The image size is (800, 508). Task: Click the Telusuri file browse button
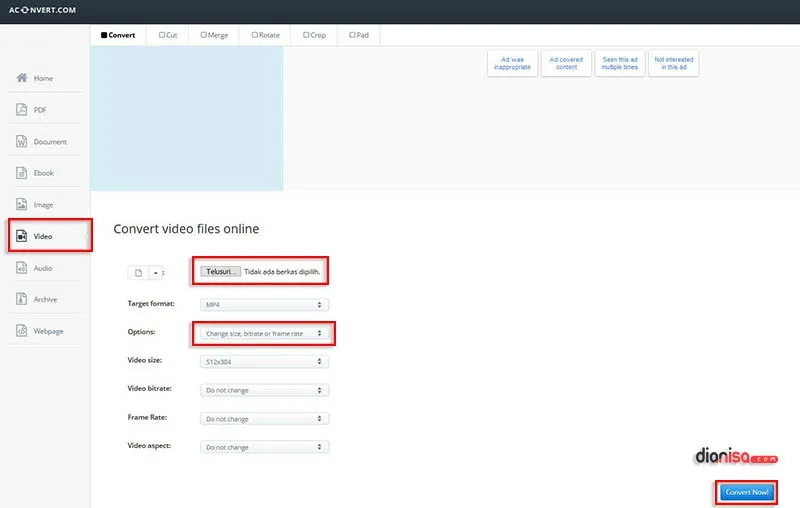pyautogui.click(x=220, y=271)
